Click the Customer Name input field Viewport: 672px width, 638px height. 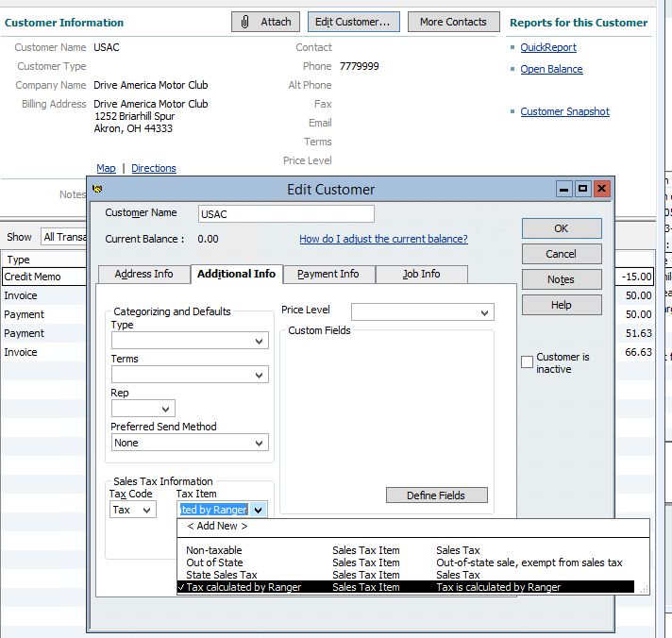click(x=286, y=214)
